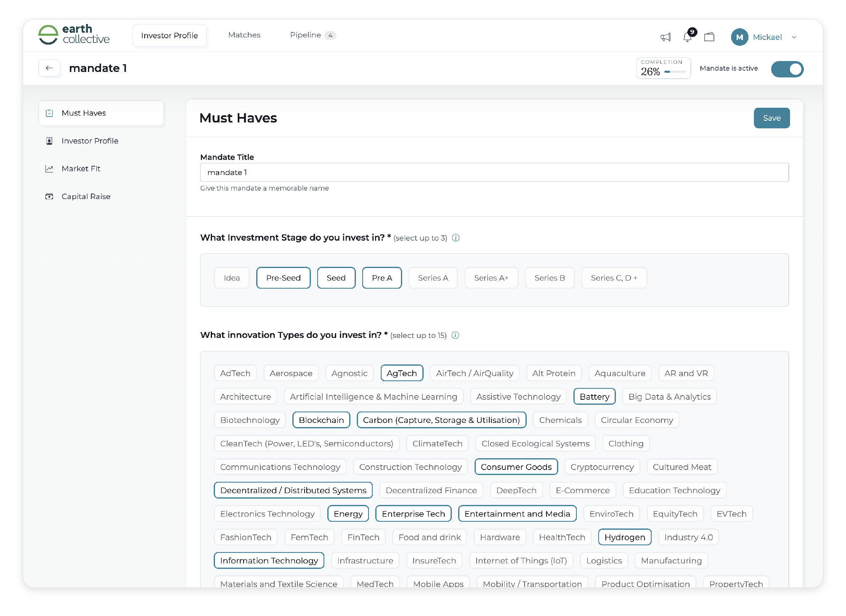Select the Circular Economy chip
This screenshot has width=846, height=616.
[637, 420]
